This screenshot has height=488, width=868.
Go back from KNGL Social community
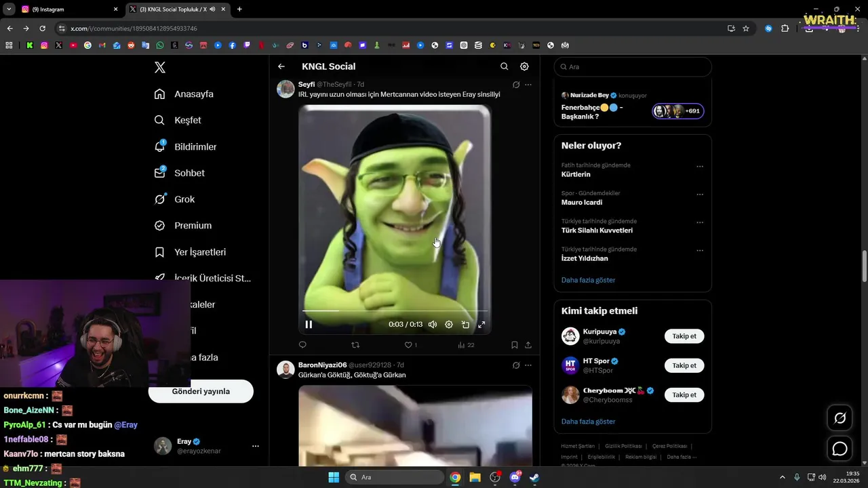(x=281, y=66)
